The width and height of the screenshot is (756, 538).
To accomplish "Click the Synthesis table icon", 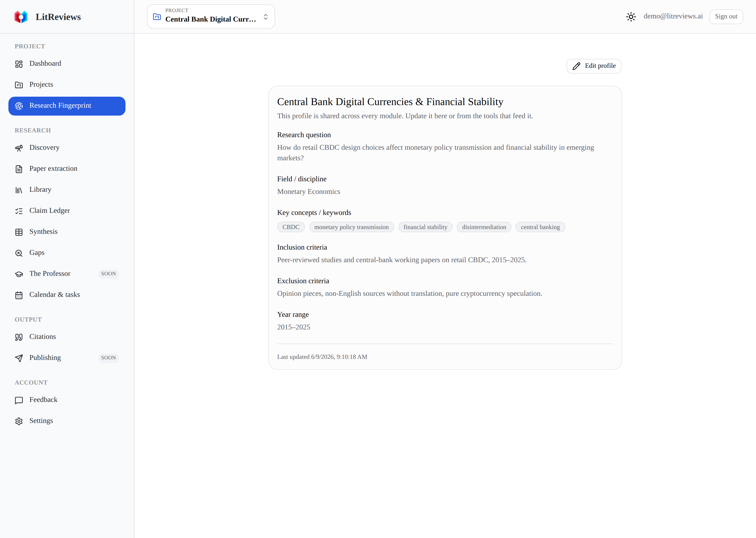I will point(19,232).
